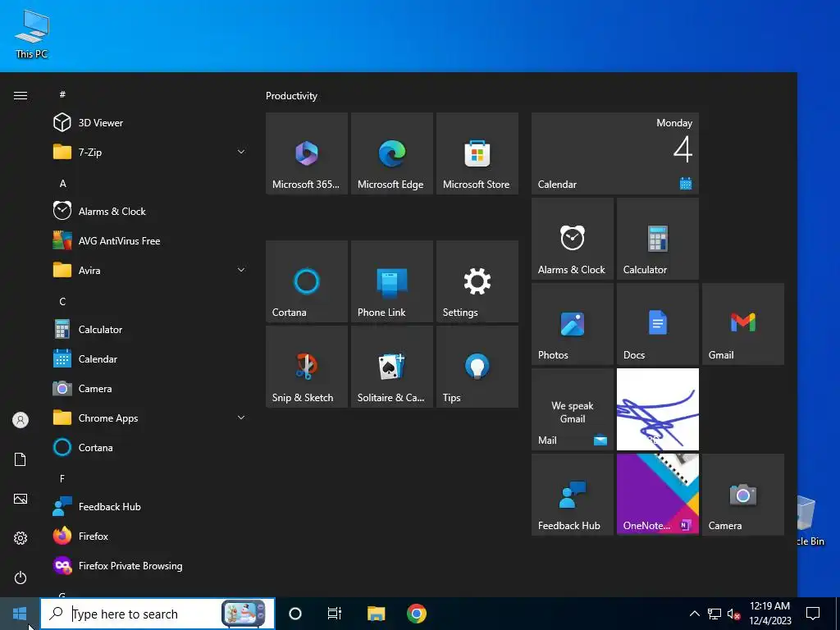Viewport: 840px width, 630px height.
Task: Launch the OneNote tile
Action: [658, 495]
